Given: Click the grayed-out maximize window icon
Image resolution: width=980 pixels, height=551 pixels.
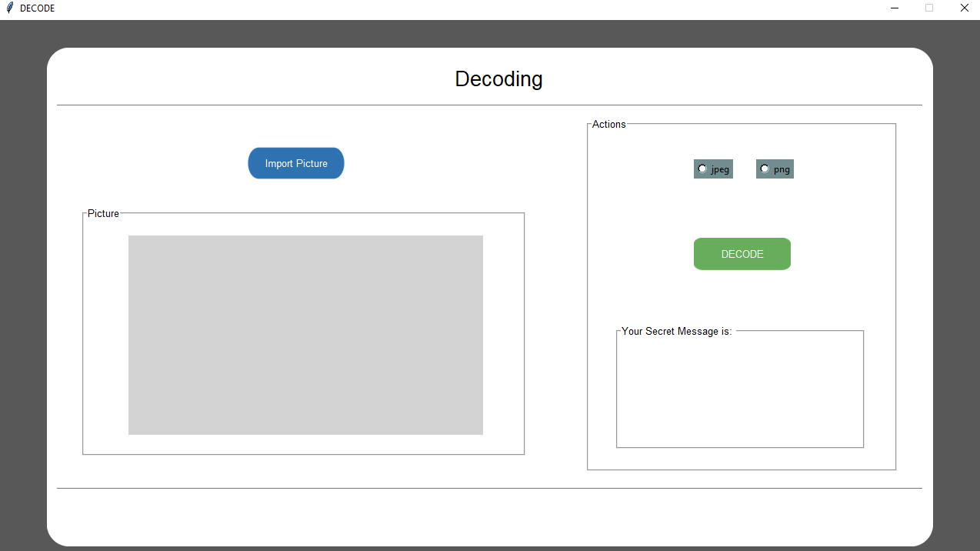Looking at the screenshot, I should pos(929,8).
